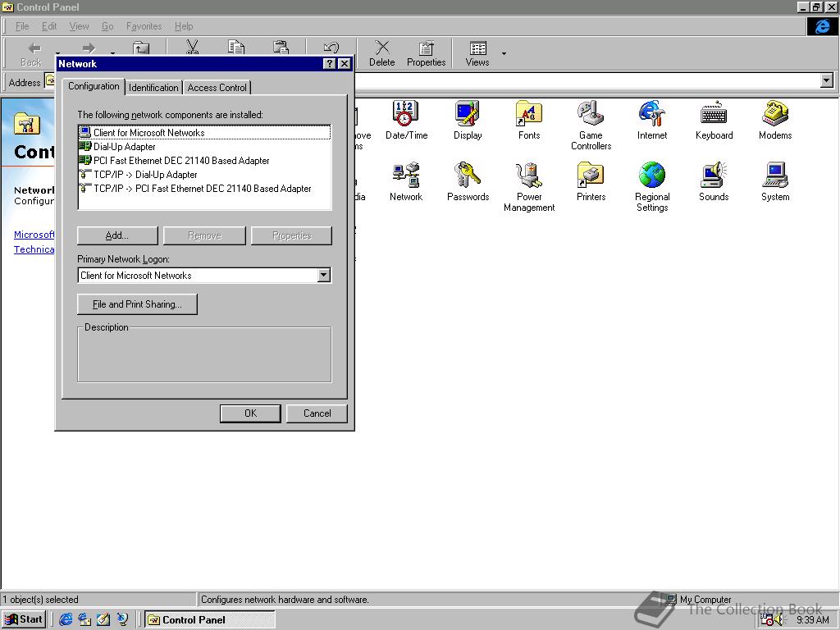Open the Go menu
Viewport: 840px width, 630px height.
pyautogui.click(x=107, y=26)
